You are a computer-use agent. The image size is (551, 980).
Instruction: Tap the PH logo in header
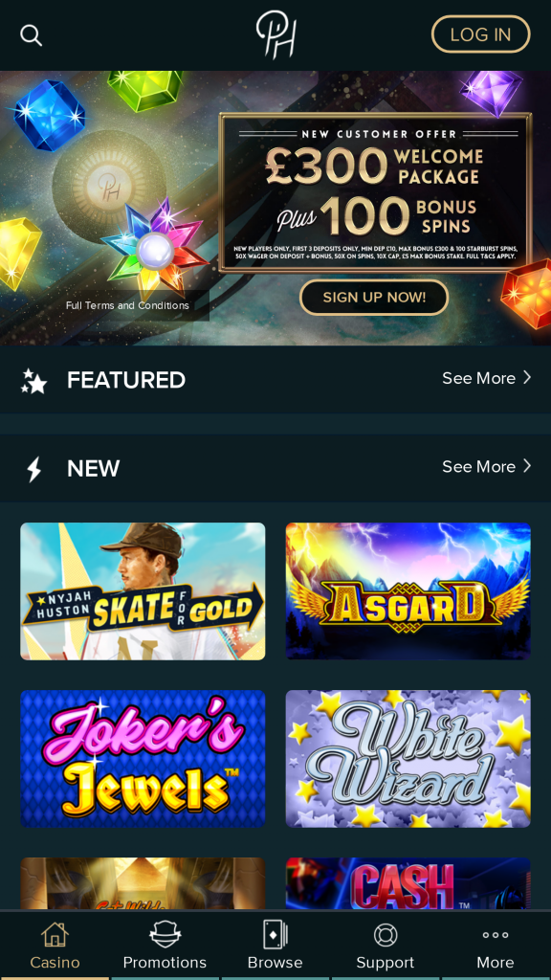(275, 35)
